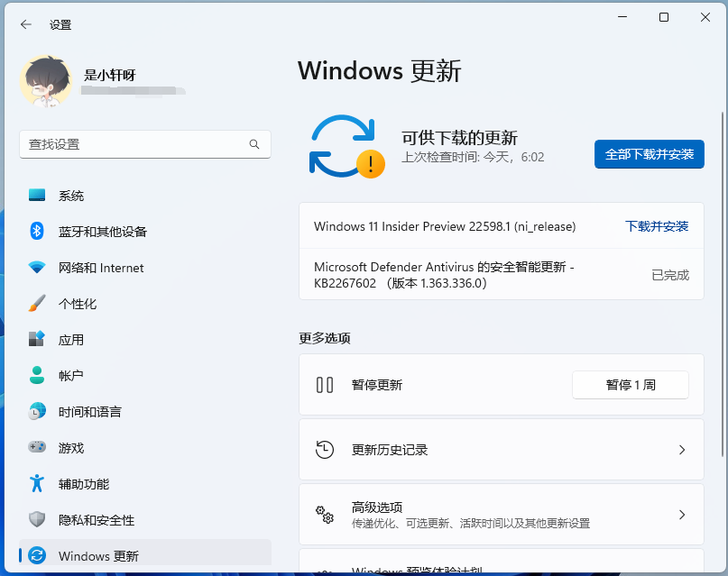
Task: Click the history clock icon
Action: (x=325, y=450)
